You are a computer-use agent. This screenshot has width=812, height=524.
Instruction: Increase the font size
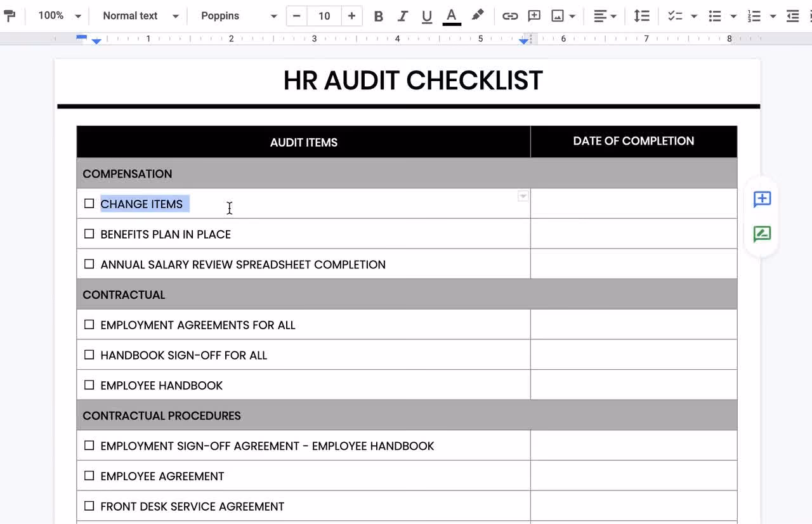tap(351, 16)
